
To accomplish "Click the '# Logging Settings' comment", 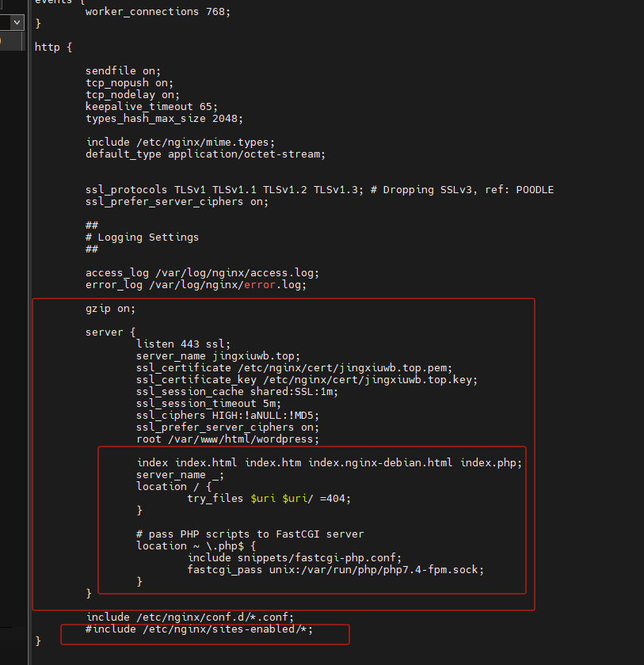I will pyautogui.click(x=142, y=237).
